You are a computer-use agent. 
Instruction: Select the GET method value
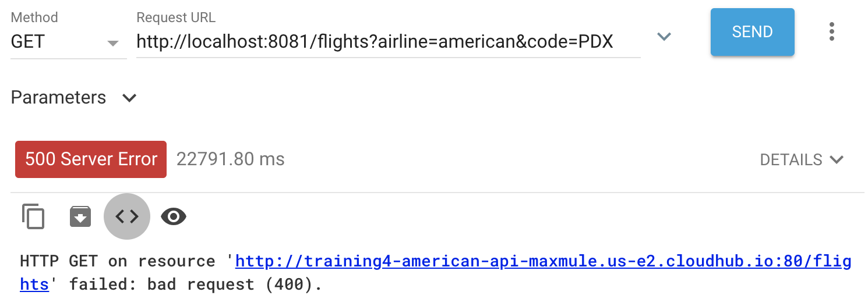pyautogui.click(x=28, y=42)
